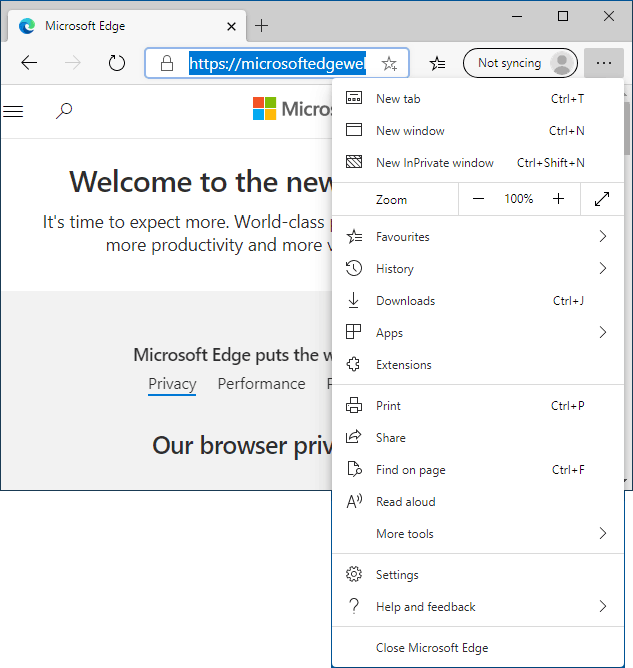
Task: Click the Zoom label in menu
Action: 391,200
